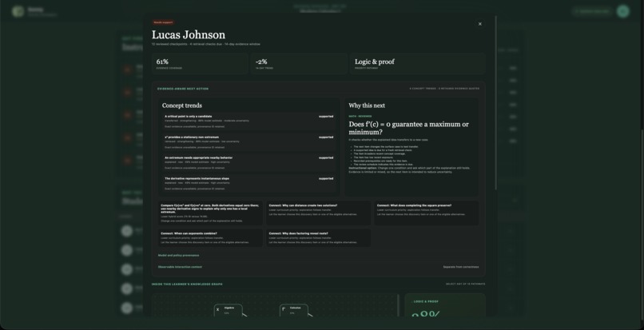Image resolution: width=644 pixels, height=330 pixels.
Task: Expand 'Observable interaction context' section
Action: pyautogui.click(x=180, y=267)
